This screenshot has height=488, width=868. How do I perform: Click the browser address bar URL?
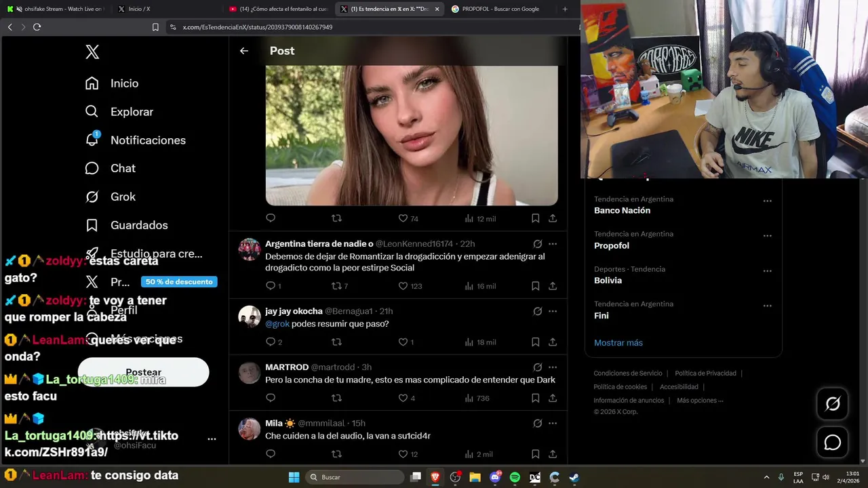tap(258, 27)
